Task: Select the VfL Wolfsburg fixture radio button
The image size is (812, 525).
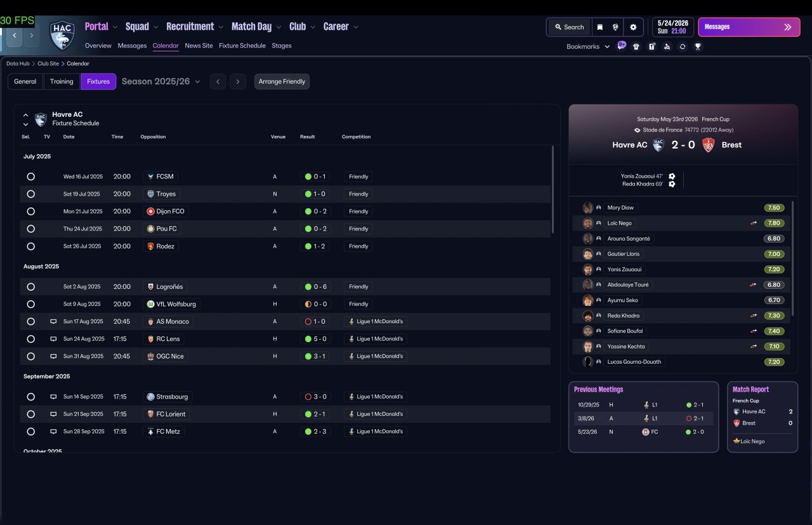Action: point(30,304)
